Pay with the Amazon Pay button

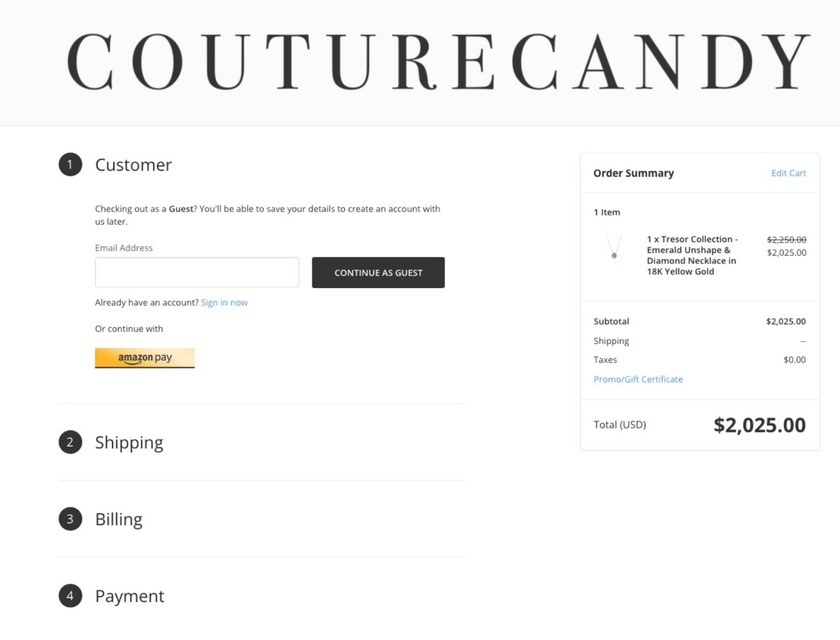[145, 357]
